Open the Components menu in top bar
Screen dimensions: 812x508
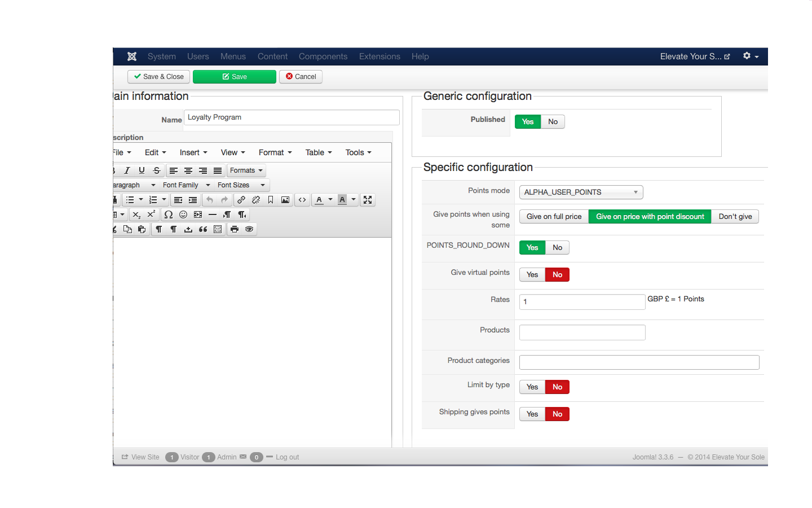pyautogui.click(x=323, y=56)
